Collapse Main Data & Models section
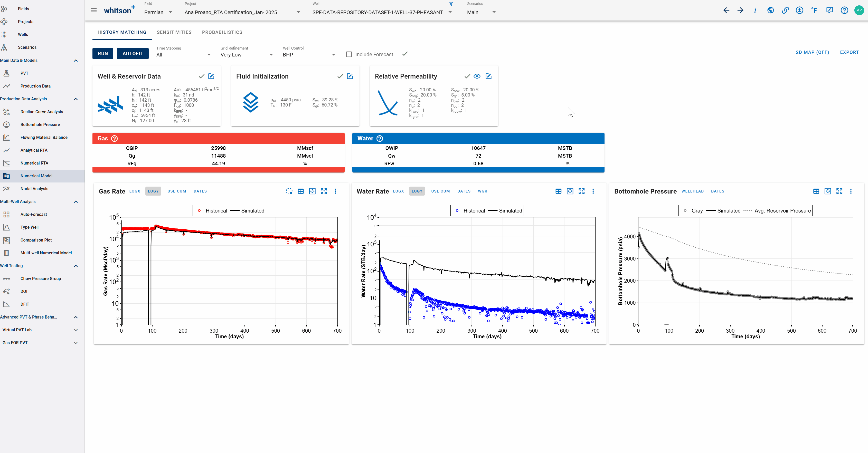 click(x=76, y=61)
